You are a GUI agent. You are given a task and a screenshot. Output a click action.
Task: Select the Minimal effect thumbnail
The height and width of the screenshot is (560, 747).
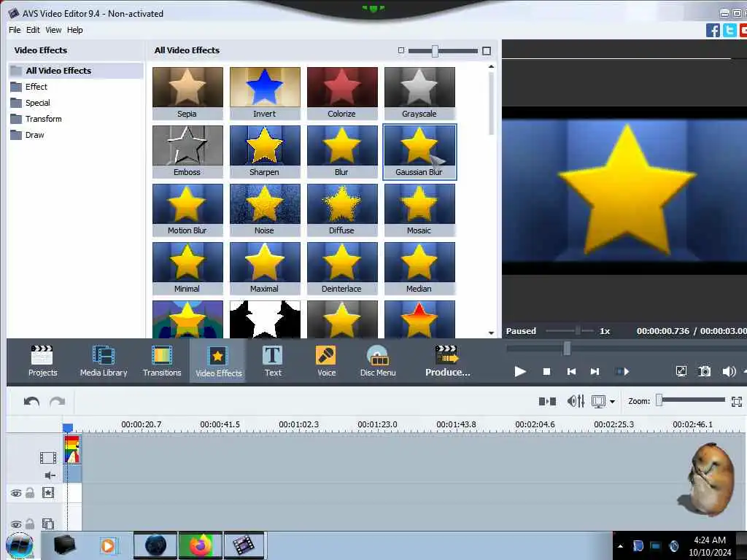tap(187, 268)
